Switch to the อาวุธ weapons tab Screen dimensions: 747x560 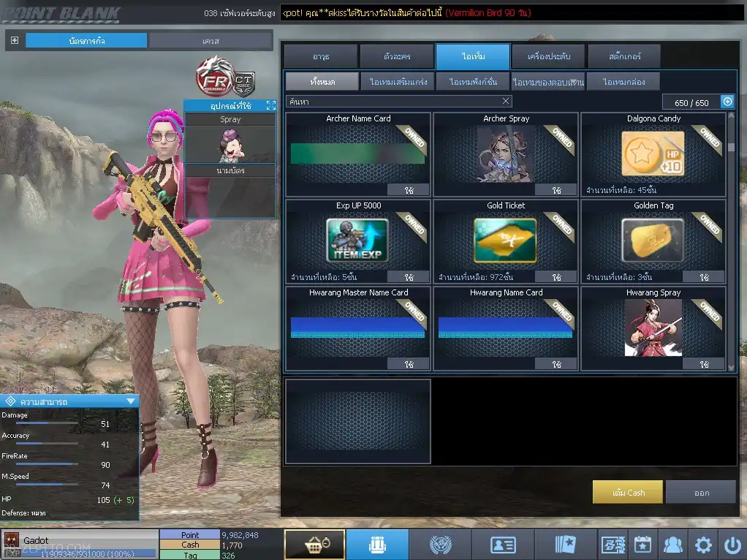coord(321,56)
